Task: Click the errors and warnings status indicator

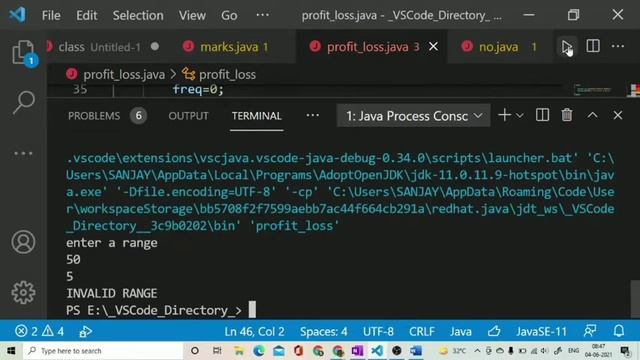Action: coord(39,331)
